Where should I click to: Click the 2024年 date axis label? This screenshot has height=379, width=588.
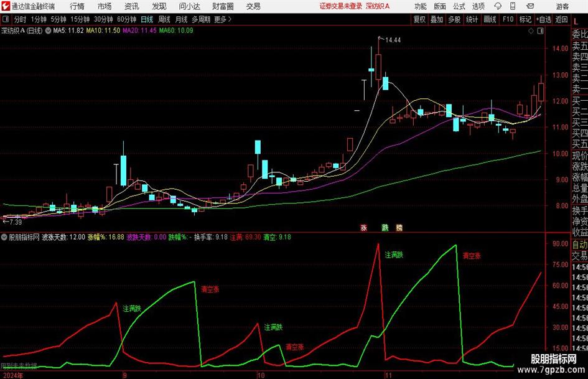click(x=12, y=375)
